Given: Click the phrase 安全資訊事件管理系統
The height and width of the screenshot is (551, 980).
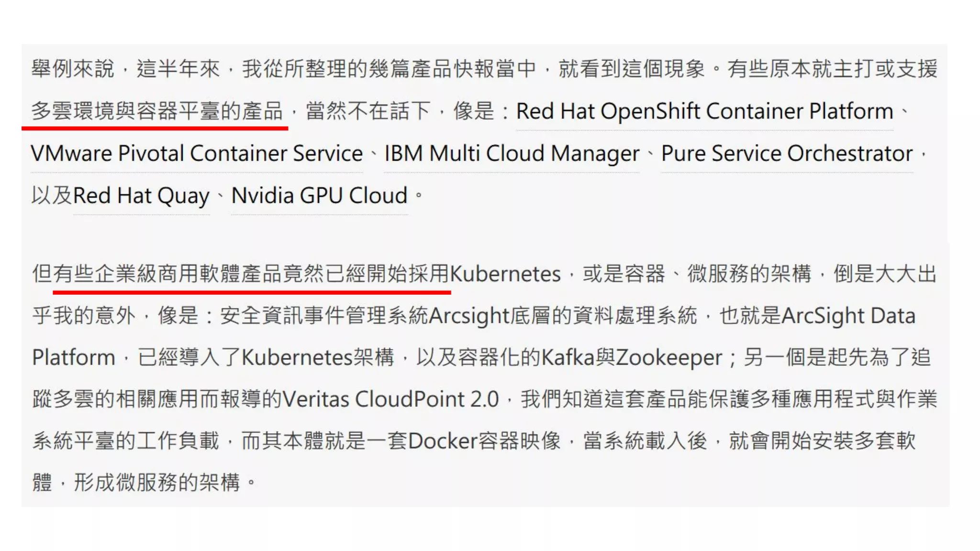Looking at the screenshot, I should [324, 316].
